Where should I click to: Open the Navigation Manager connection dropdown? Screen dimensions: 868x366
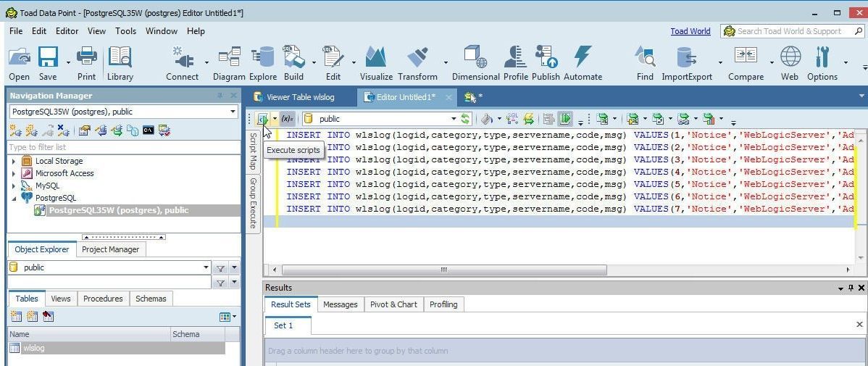233,112
